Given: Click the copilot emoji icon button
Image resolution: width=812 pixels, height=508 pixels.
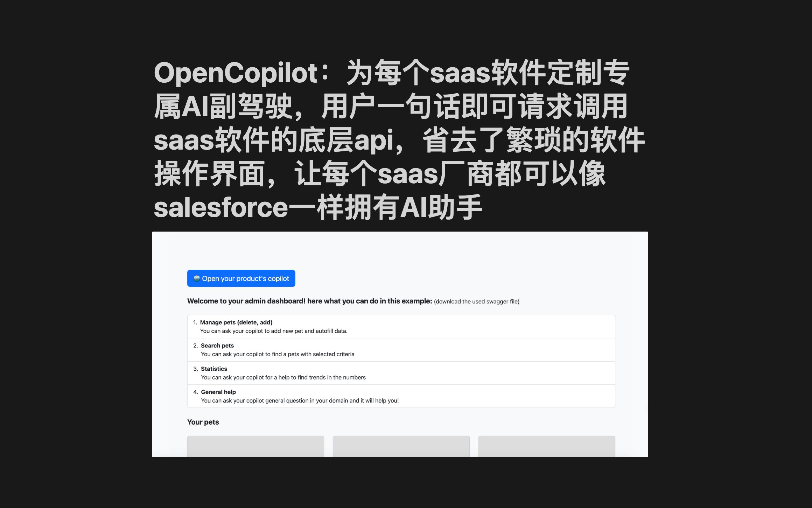Looking at the screenshot, I should point(197,278).
